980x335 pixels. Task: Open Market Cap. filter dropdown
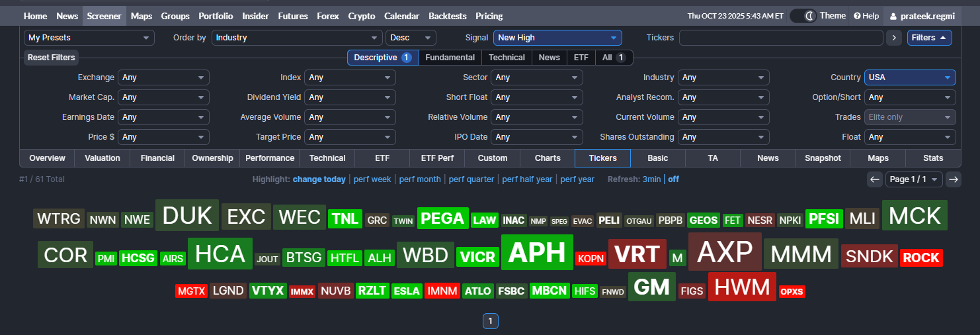[x=163, y=97]
